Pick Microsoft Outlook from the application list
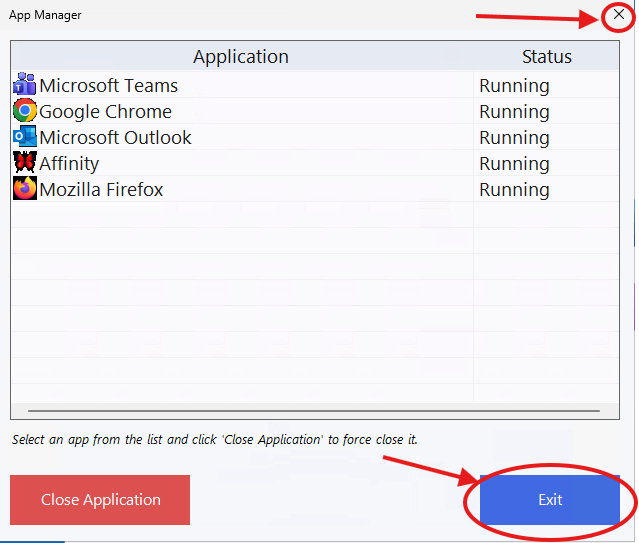This screenshot has height=543, width=639. [x=115, y=138]
